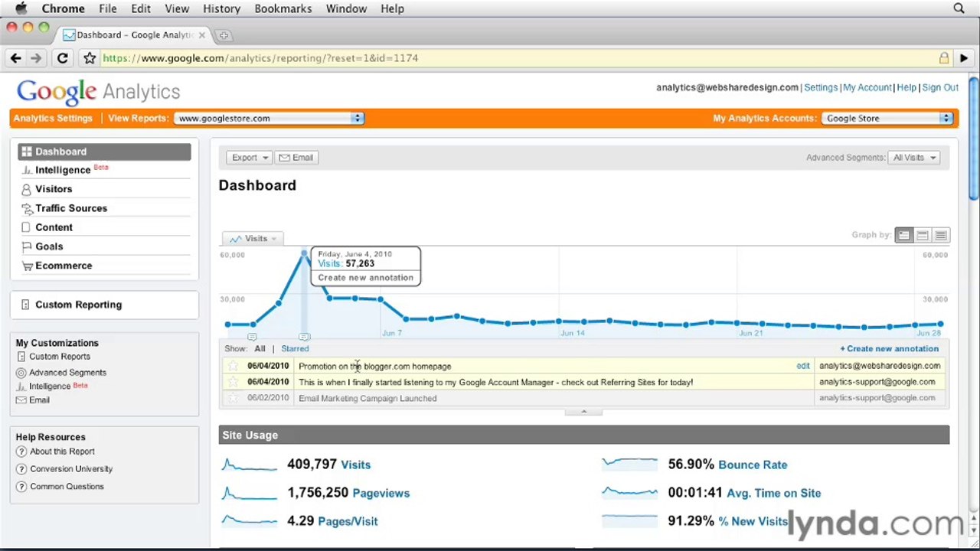The height and width of the screenshot is (551, 980).
Task: Star the Google Account Manager annotation
Action: (233, 382)
